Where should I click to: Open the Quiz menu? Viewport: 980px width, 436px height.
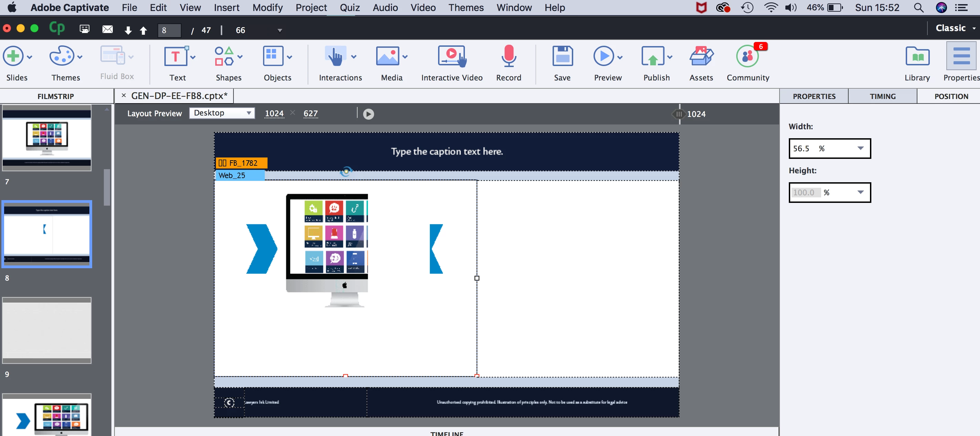coord(349,8)
